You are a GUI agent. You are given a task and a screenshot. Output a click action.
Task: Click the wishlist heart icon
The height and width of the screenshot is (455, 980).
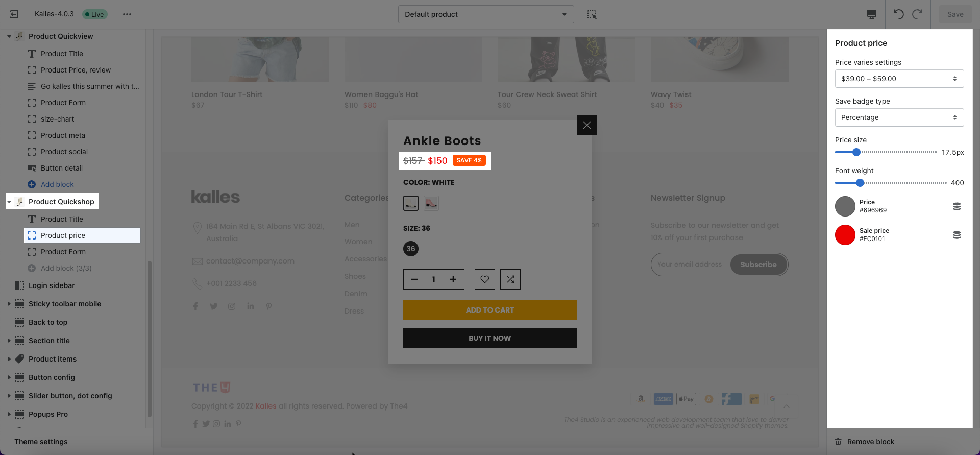click(485, 279)
